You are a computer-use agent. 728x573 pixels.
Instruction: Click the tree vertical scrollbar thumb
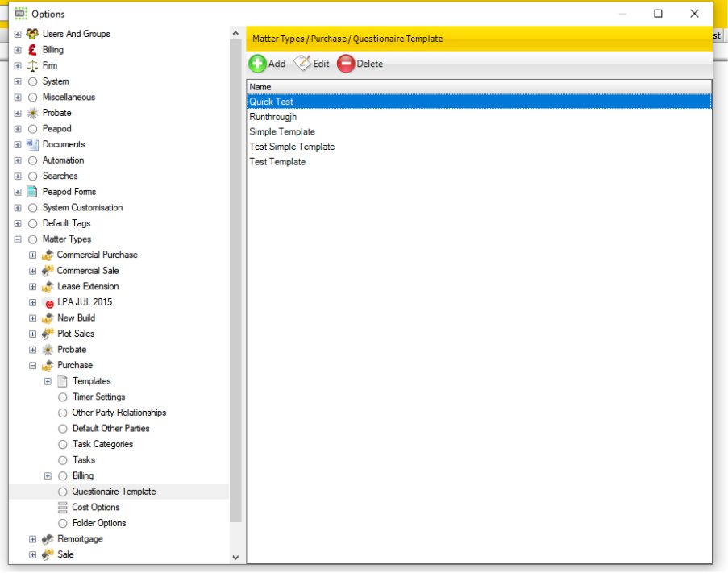click(x=235, y=280)
